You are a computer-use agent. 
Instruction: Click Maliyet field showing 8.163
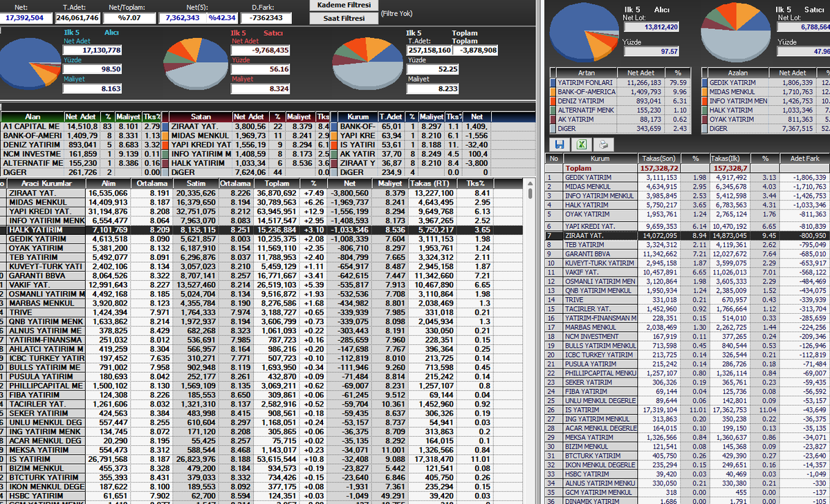point(93,88)
